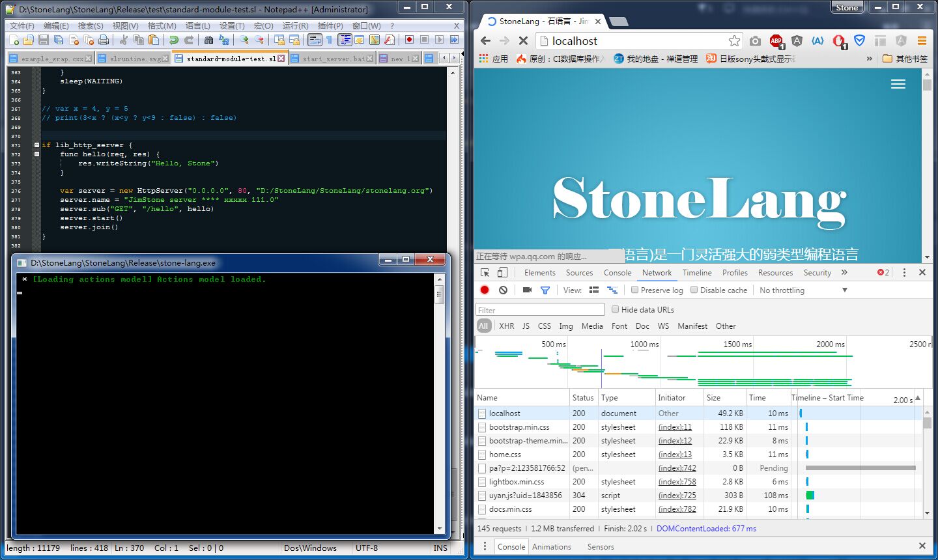Open Notepad++ 运行(R) menu
Image resolution: width=938 pixels, height=560 pixels.
[x=295, y=25]
